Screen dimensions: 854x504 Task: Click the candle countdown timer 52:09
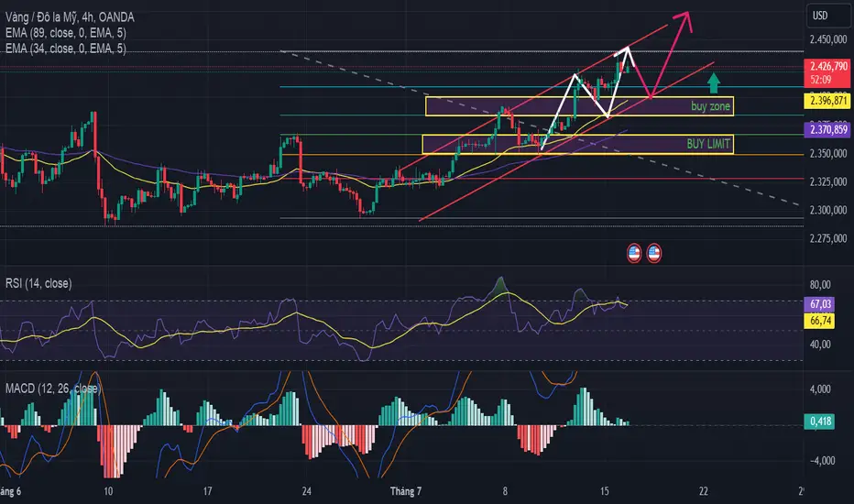821,80
